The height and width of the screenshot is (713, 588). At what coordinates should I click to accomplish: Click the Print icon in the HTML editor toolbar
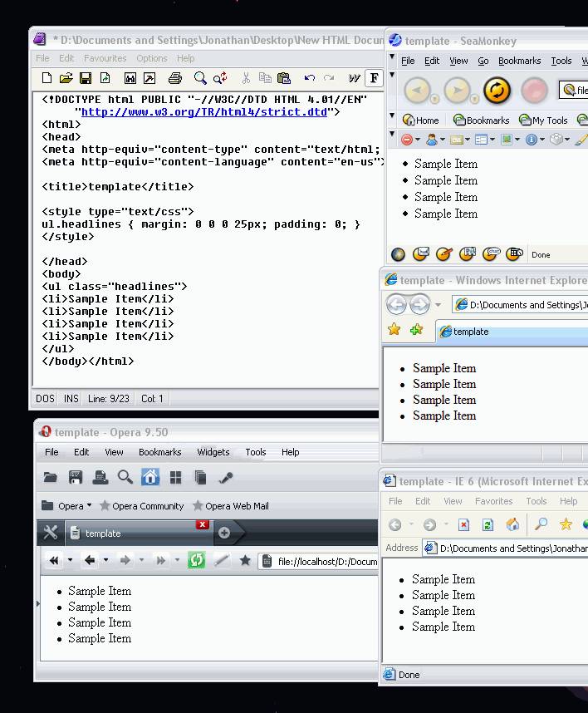pos(174,78)
